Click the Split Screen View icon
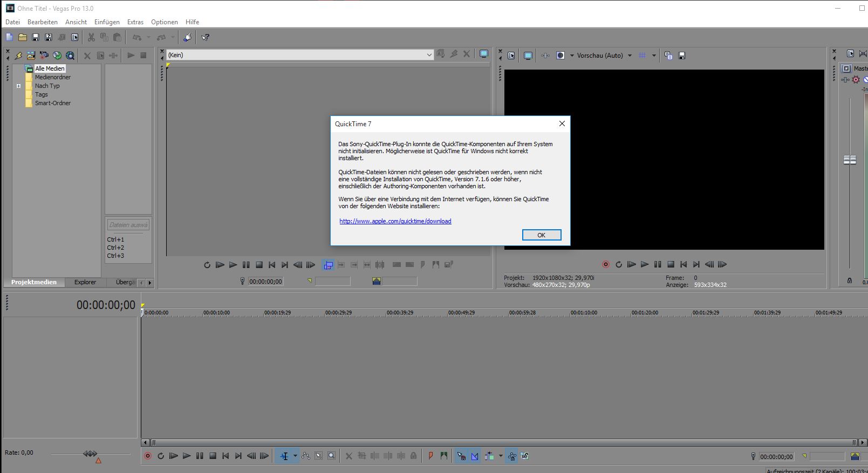Viewport: 868px width, 473px height. [x=561, y=56]
